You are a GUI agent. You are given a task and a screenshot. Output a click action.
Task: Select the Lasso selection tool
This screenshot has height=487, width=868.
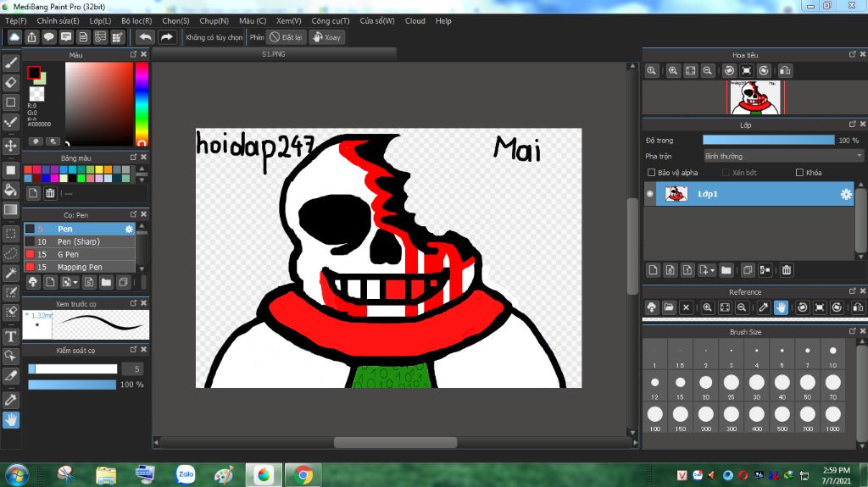10,253
